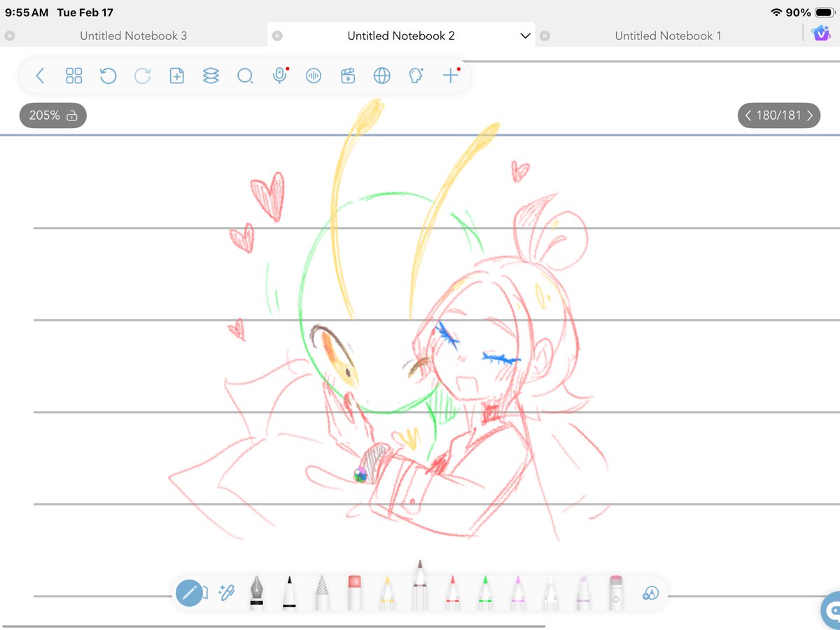Select the pink crayon
The width and height of the screenshot is (840, 630).
click(x=517, y=593)
